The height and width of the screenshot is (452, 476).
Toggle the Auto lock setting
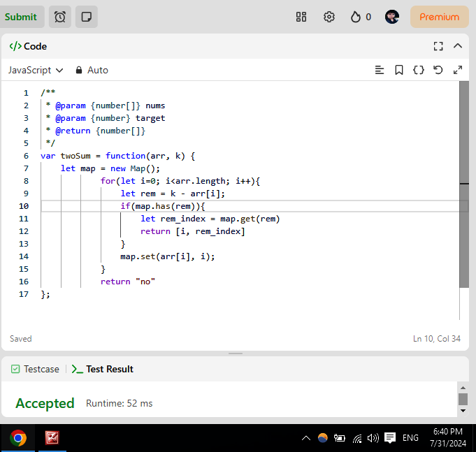click(92, 70)
